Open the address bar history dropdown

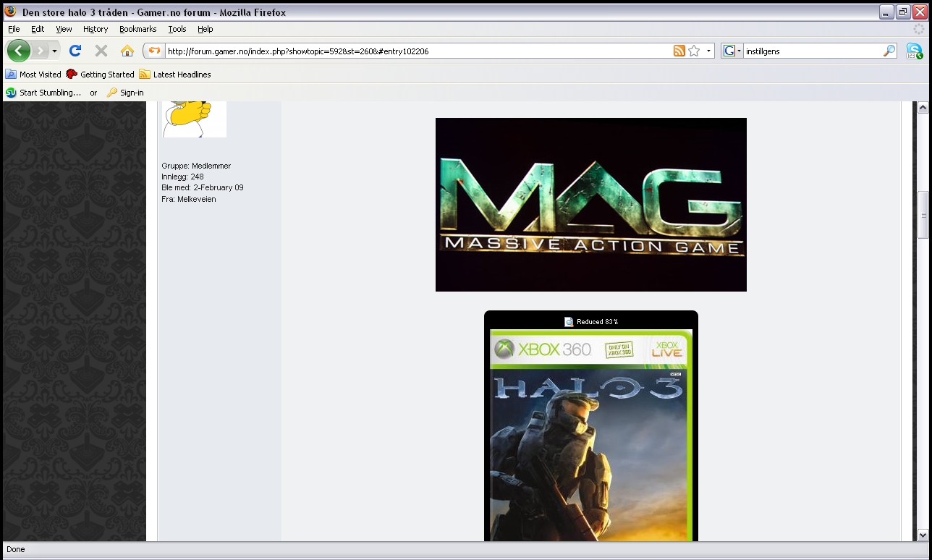(709, 51)
